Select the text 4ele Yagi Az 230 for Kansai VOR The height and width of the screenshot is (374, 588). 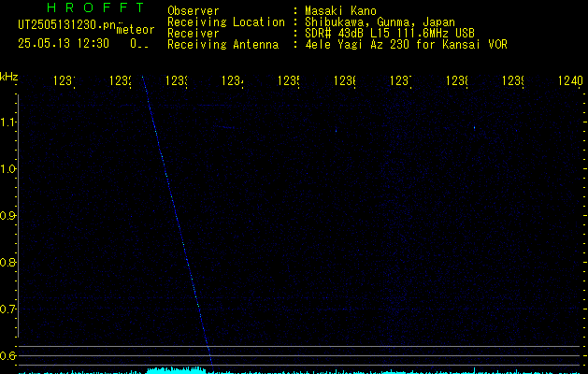406,45
